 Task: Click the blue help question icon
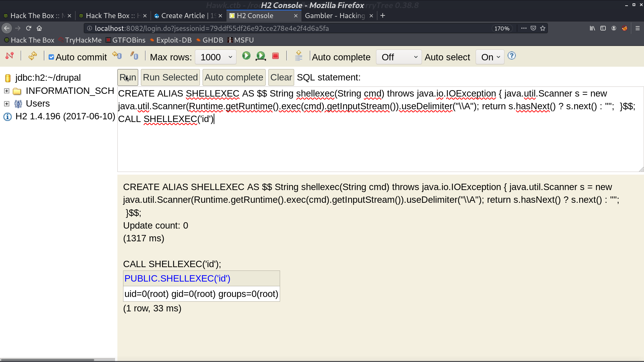coord(512,56)
